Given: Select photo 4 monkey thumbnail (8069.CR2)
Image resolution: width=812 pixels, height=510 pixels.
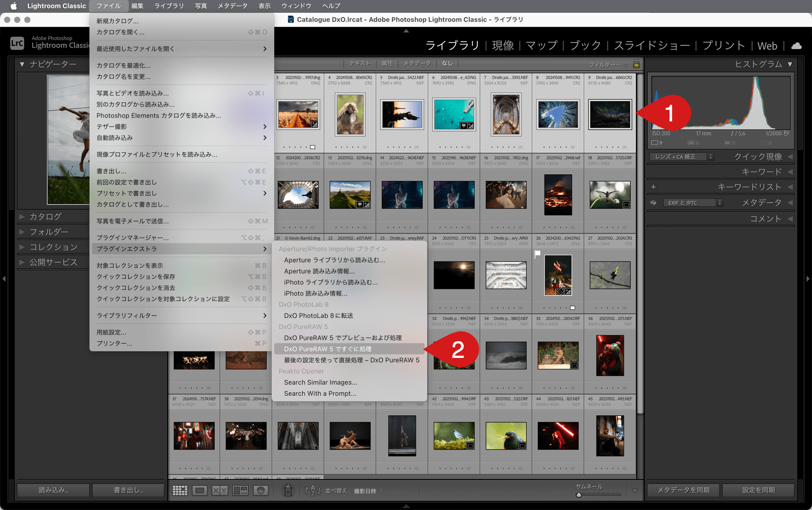Looking at the screenshot, I should (x=350, y=115).
